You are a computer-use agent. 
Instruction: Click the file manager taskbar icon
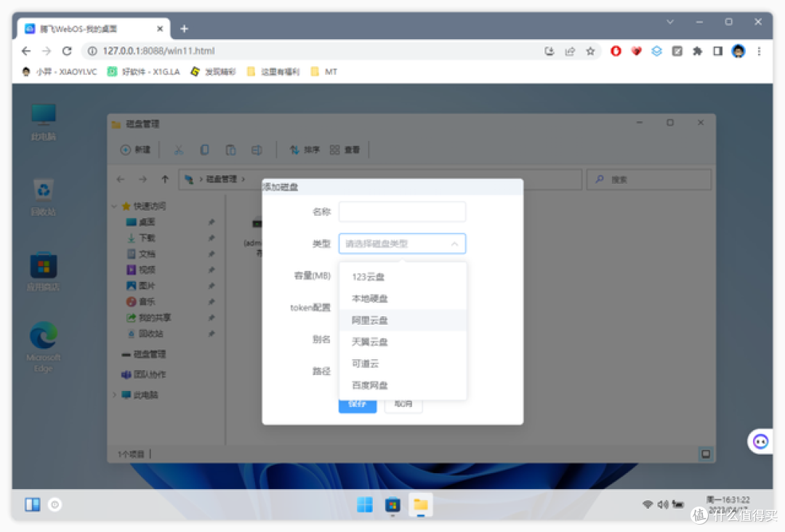[421, 504]
